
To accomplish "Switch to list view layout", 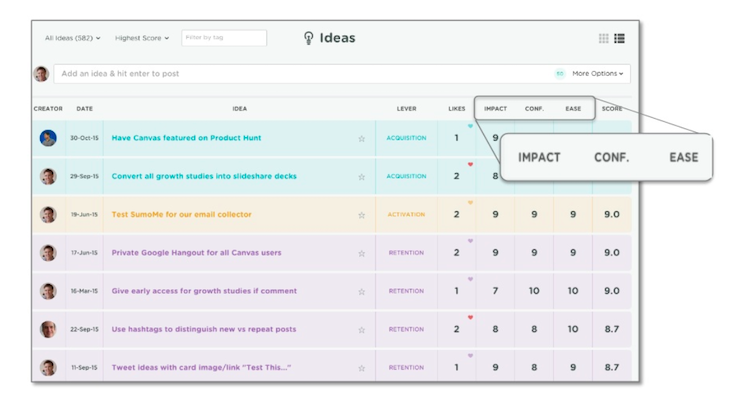I will (620, 38).
